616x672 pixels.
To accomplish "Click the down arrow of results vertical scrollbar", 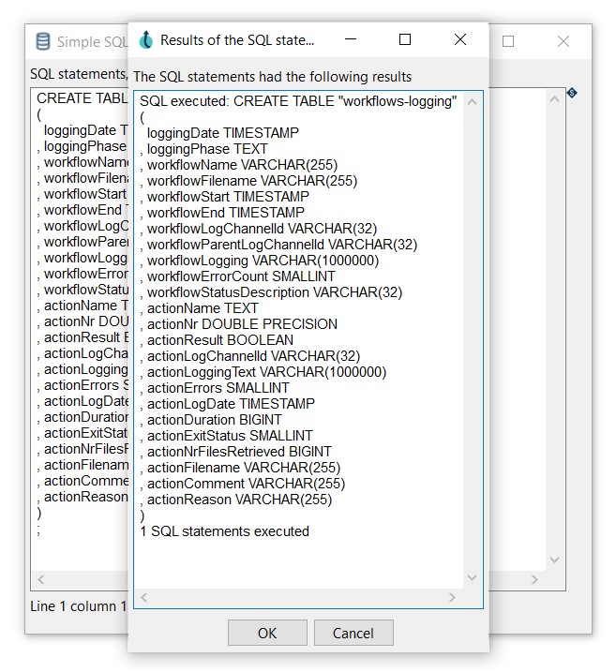I will coord(472,577).
